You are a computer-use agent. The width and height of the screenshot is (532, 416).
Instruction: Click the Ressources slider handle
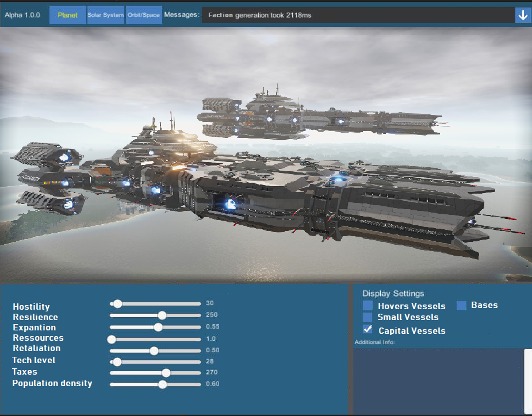(112, 339)
